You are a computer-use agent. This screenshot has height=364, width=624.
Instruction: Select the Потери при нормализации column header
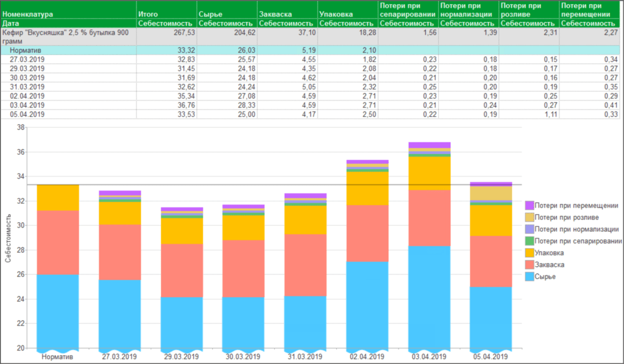[x=469, y=10]
